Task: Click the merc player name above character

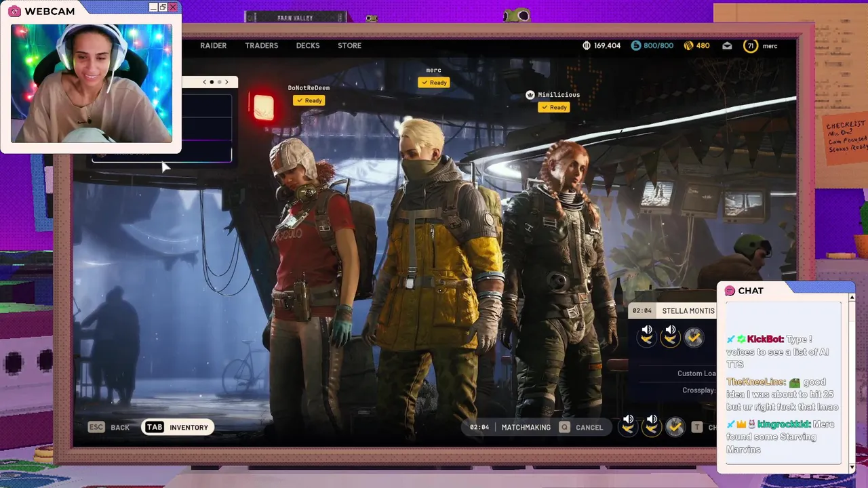Action: tap(433, 70)
